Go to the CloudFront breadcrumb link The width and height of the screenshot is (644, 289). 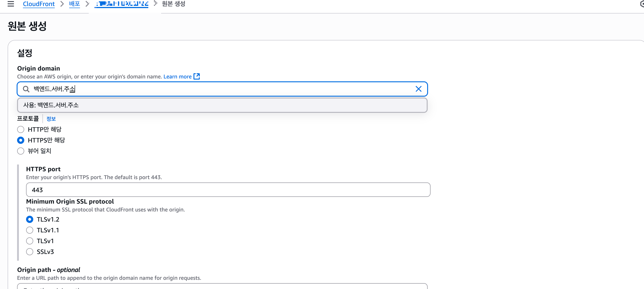tap(39, 4)
